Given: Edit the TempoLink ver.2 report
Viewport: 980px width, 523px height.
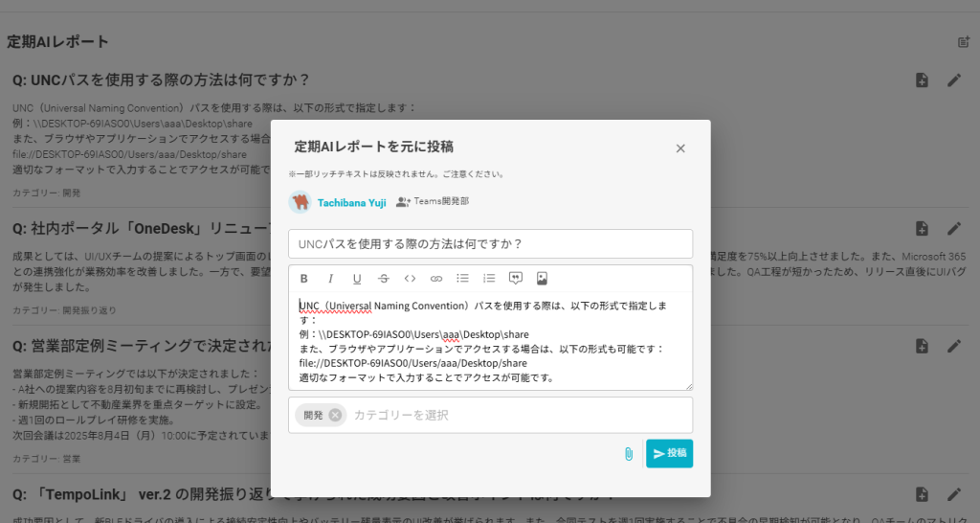Looking at the screenshot, I should coord(954,494).
